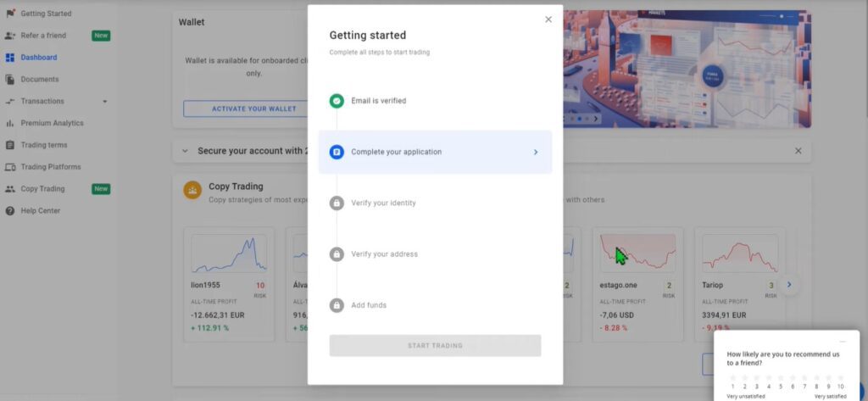Close the Getting started dialog
Image resolution: width=868 pixels, height=401 pixels.
[548, 19]
